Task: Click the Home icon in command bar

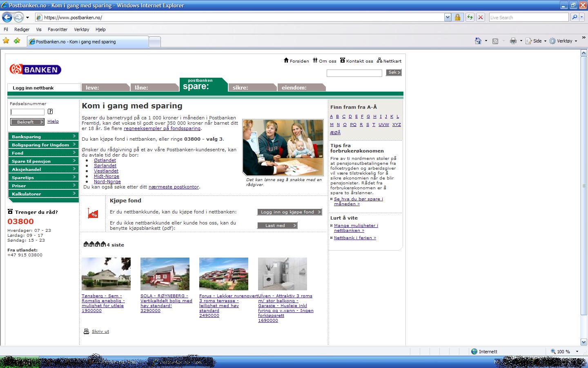Action: point(478,41)
